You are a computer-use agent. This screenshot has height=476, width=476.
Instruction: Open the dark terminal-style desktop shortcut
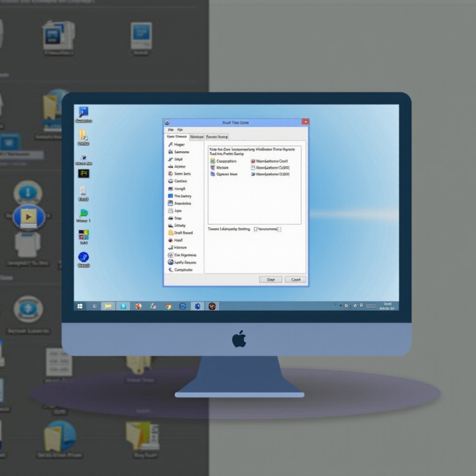(x=85, y=173)
